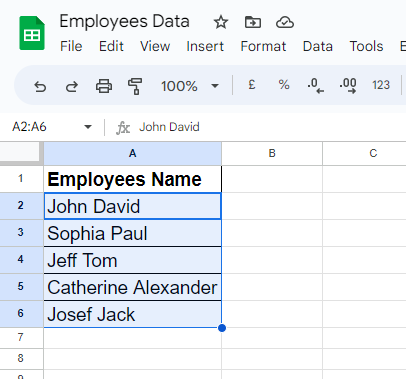
Task: Open the Tools menu
Action: point(366,46)
